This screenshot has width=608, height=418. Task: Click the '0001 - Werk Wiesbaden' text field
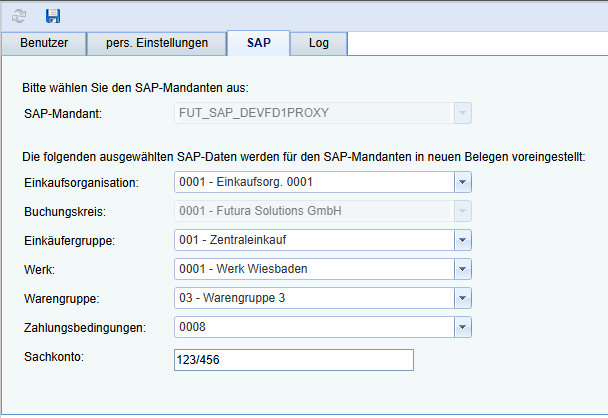(x=313, y=269)
